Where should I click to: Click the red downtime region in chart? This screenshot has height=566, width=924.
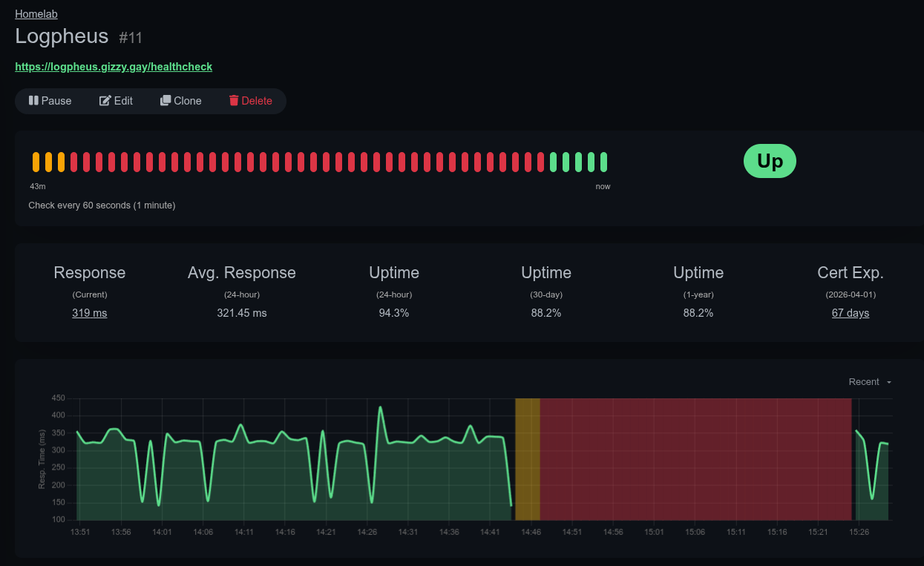click(695, 458)
